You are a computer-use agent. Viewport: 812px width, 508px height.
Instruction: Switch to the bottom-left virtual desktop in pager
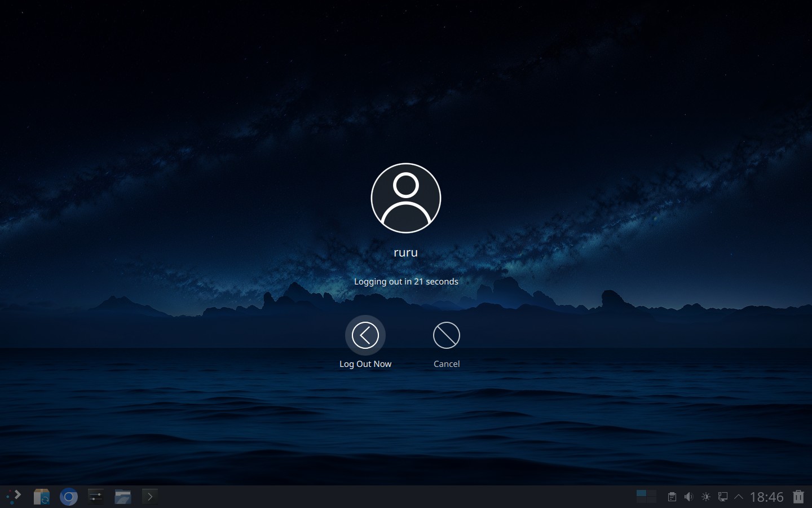point(641,500)
